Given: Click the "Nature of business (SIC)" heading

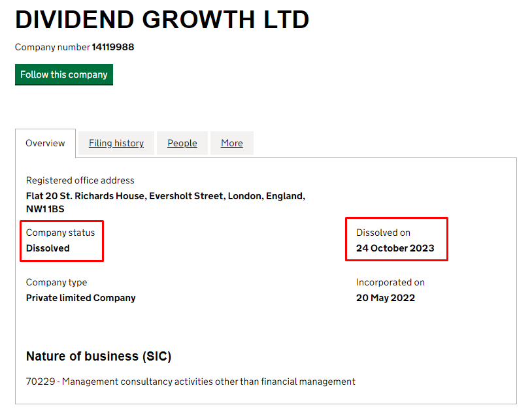Looking at the screenshot, I should coord(98,357).
